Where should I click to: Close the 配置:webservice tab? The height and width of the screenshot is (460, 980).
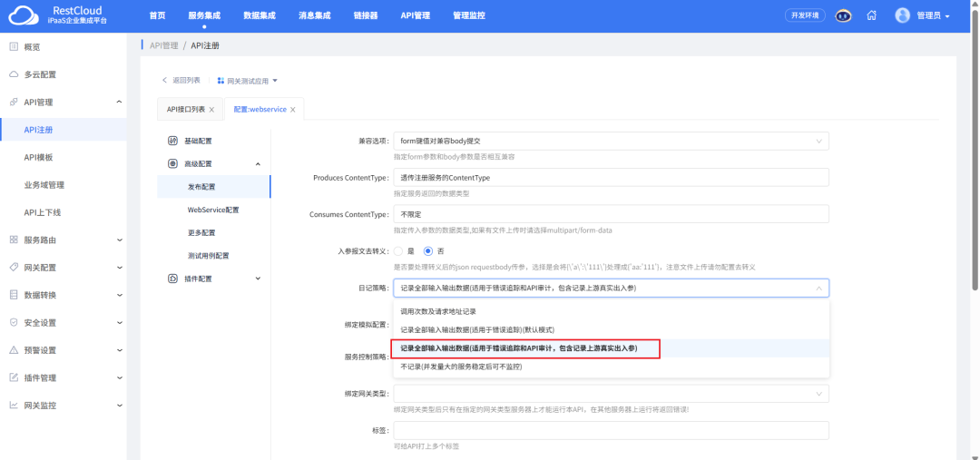[293, 110]
